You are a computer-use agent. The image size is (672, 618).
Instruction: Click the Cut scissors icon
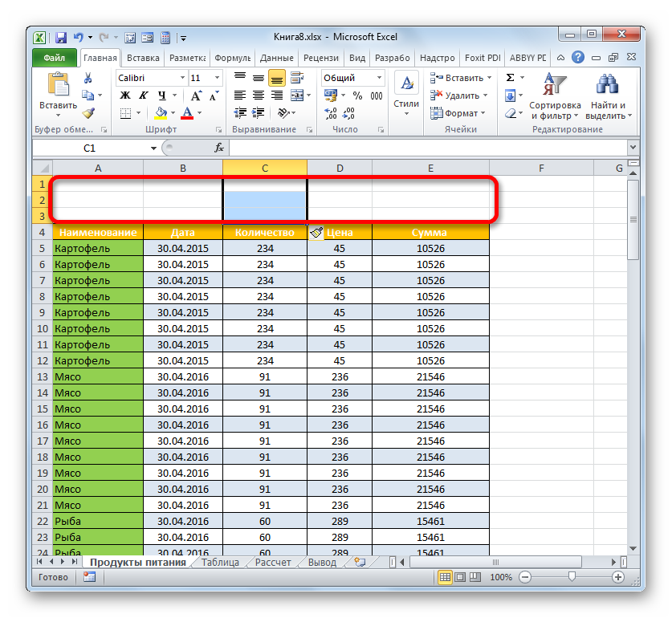[x=88, y=78]
